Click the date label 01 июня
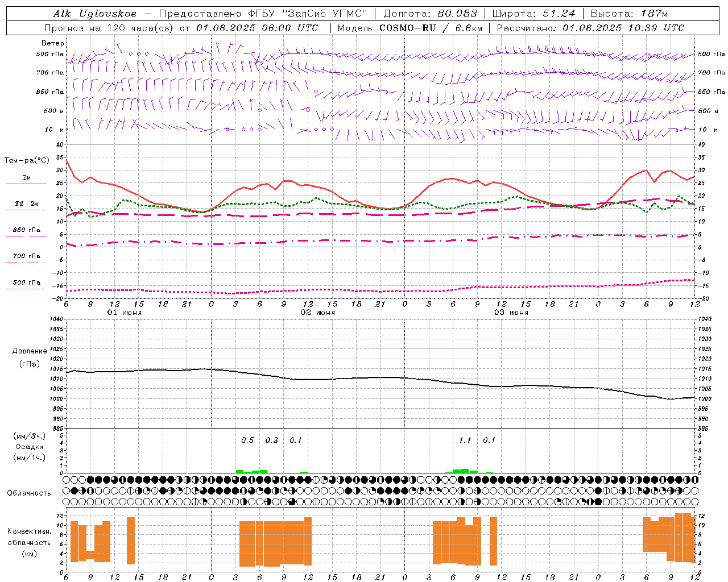The width and height of the screenshot is (728, 582). (125, 313)
